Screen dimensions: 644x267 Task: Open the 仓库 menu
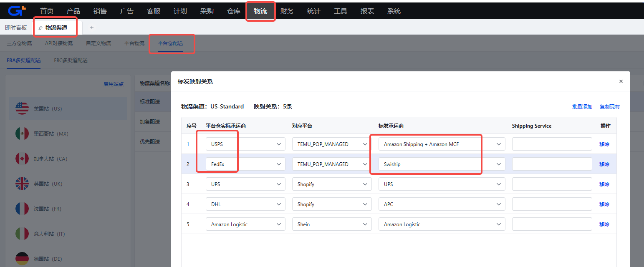[234, 11]
